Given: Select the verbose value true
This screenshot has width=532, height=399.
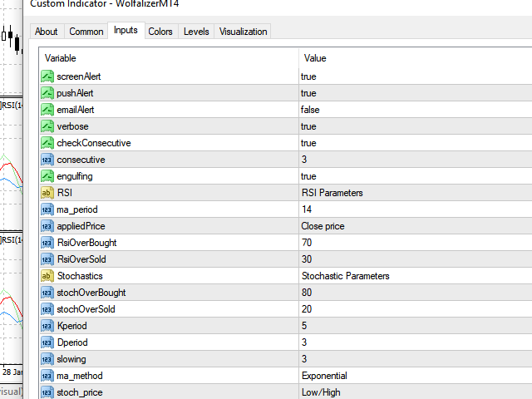Looking at the screenshot, I should click(308, 126).
